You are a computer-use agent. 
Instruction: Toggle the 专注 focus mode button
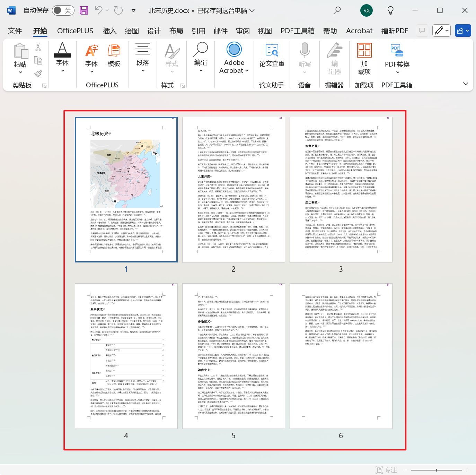point(386,470)
